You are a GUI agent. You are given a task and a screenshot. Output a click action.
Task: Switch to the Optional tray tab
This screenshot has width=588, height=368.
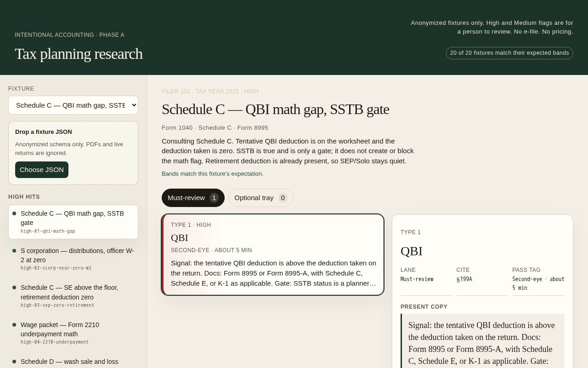[x=260, y=198]
